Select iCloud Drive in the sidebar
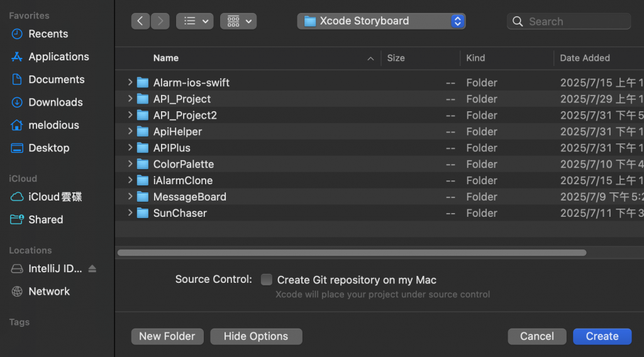This screenshot has height=357, width=644. click(55, 197)
